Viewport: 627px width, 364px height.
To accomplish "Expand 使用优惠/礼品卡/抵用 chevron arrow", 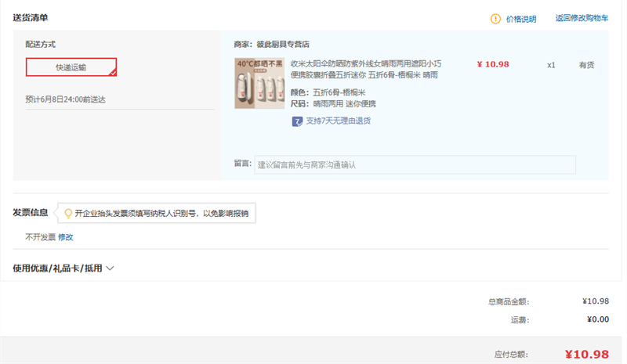I will (x=110, y=268).
